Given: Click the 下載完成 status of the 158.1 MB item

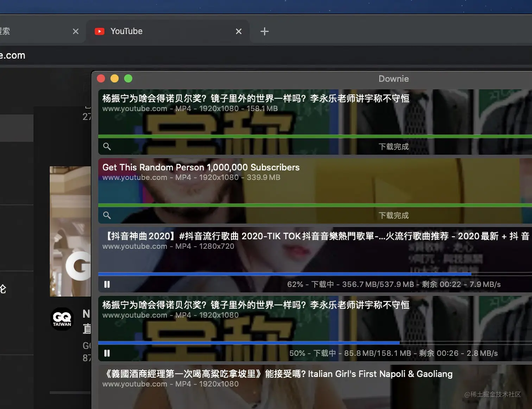Looking at the screenshot, I should click(394, 147).
